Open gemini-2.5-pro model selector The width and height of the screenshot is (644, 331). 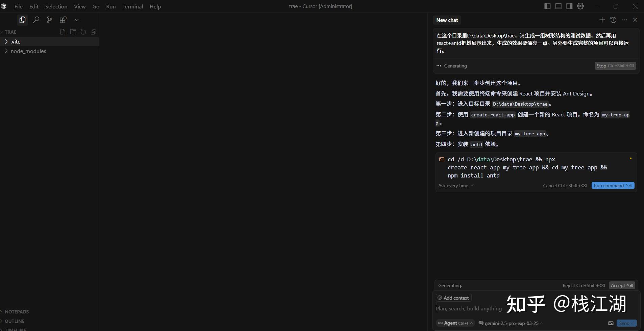pyautogui.click(x=511, y=323)
